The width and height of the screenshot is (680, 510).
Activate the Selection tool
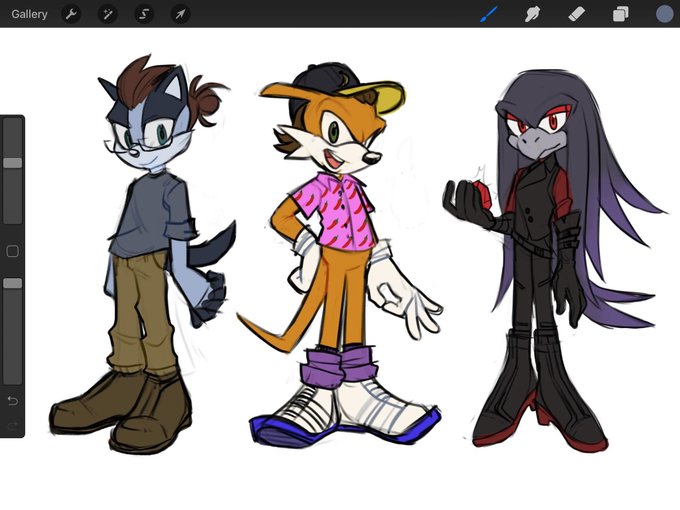pos(144,14)
